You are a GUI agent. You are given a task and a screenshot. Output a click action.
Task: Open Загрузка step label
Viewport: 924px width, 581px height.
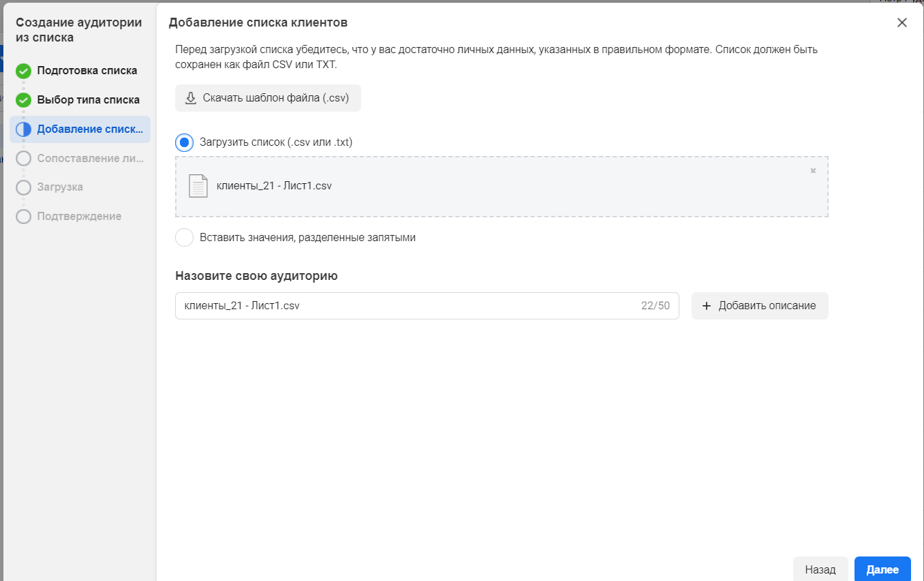[x=60, y=187]
